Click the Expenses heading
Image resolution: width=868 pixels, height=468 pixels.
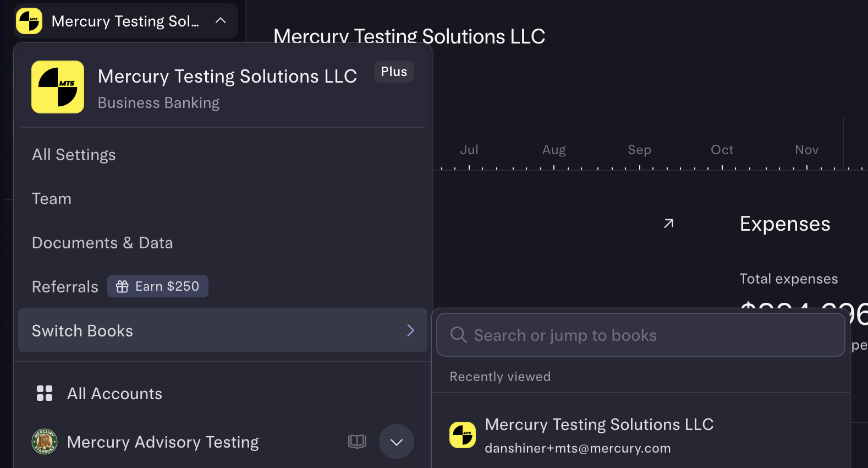tap(785, 224)
